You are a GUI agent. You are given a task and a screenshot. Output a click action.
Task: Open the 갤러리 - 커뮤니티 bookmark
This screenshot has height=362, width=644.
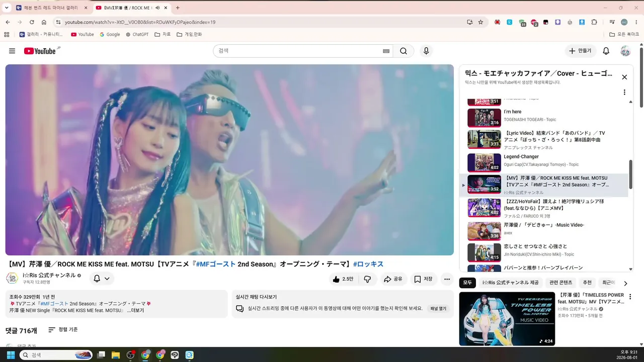point(41,34)
